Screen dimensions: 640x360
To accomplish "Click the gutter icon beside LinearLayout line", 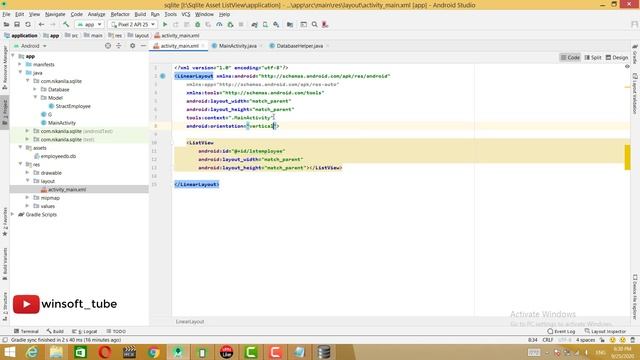I will coord(162,76).
